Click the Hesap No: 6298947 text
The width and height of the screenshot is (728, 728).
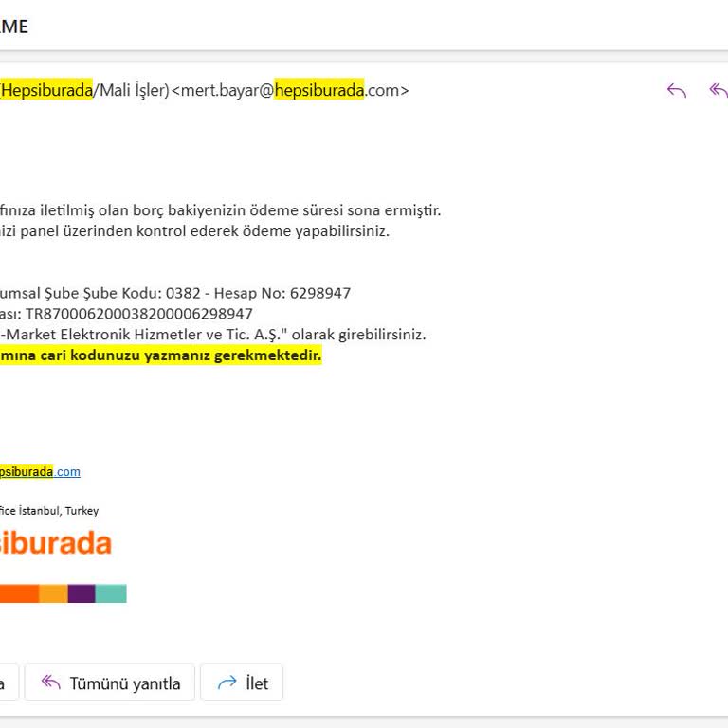click(282, 293)
